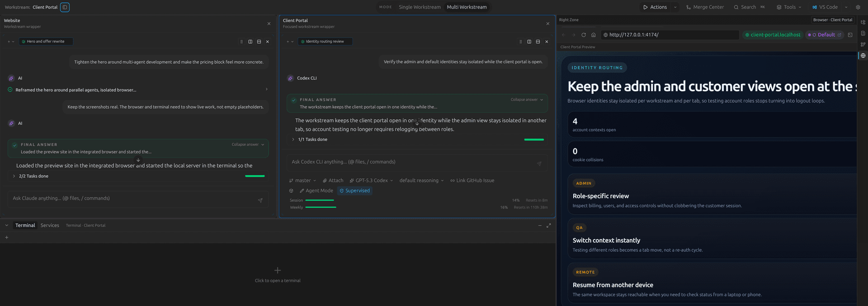Image resolution: width=868 pixels, height=306 pixels.
Task: Select the Services tab
Action: pyautogui.click(x=50, y=225)
